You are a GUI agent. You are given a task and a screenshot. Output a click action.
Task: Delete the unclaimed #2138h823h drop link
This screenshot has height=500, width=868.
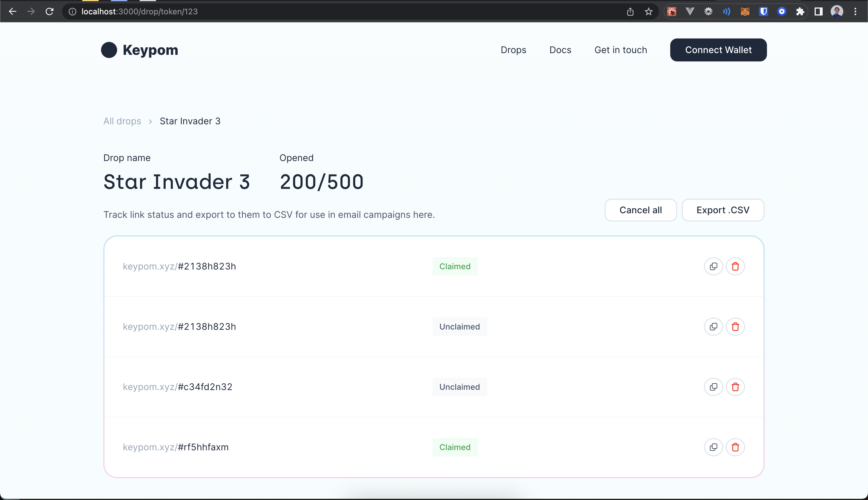(x=735, y=327)
